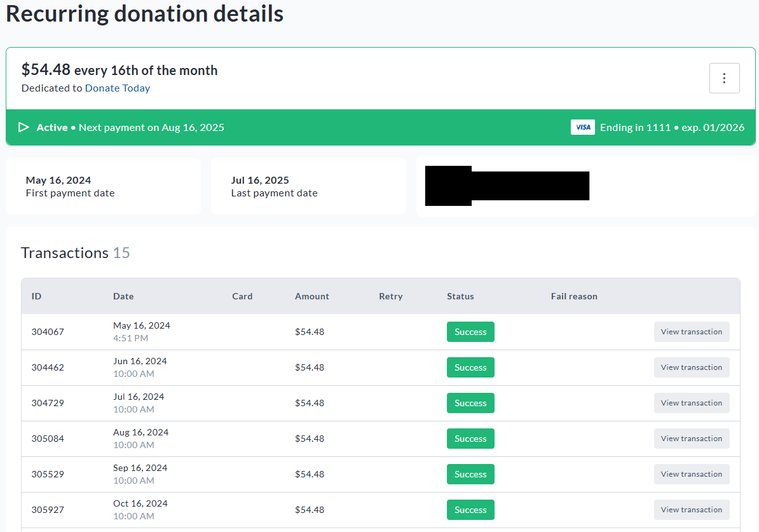This screenshot has height=532, width=759.
Task: Click the card ending in 1111 text
Action: pyautogui.click(x=672, y=127)
